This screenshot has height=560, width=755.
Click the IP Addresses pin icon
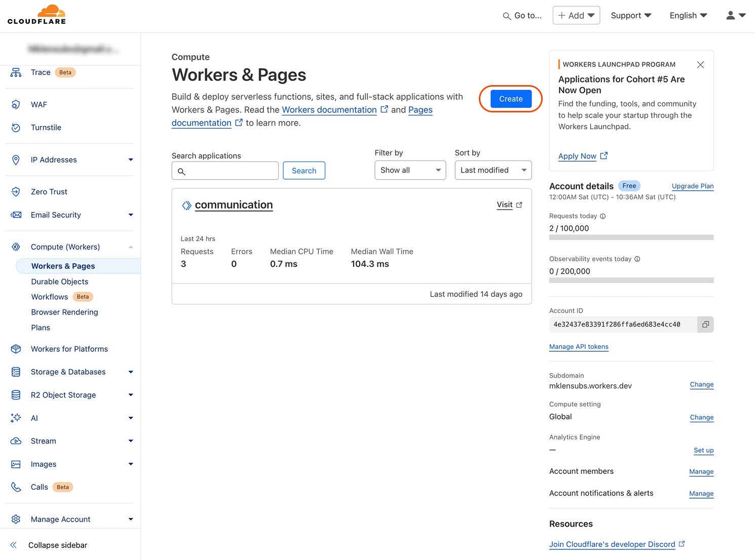pyautogui.click(x=16, y=160)
